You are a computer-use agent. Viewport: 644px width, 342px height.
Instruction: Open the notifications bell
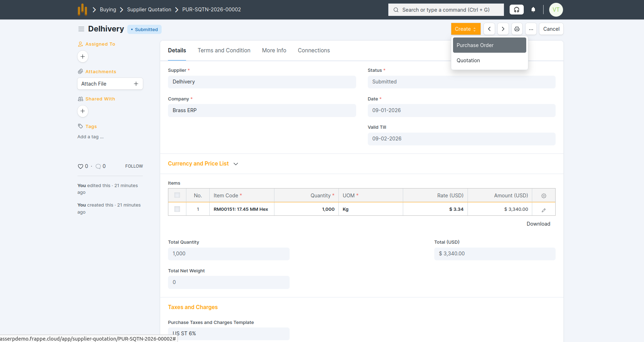[x=533, y=10]
